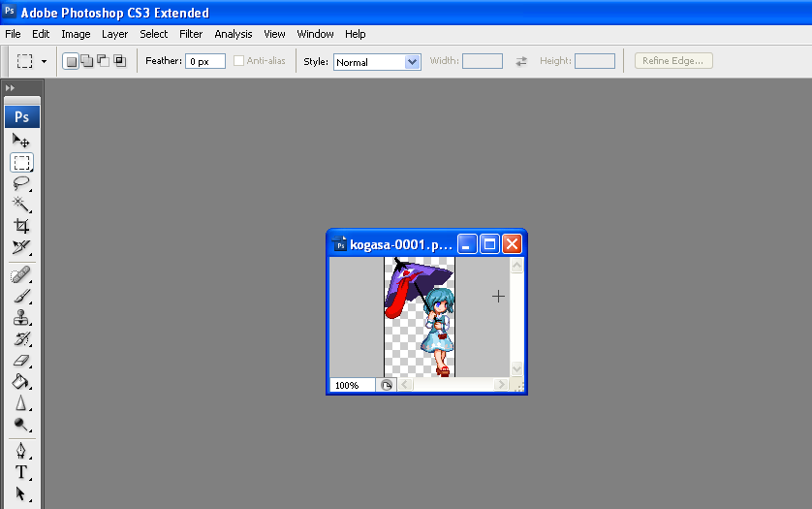
Task: Click the 100% zoom field
Action: (x=352, y=385)
